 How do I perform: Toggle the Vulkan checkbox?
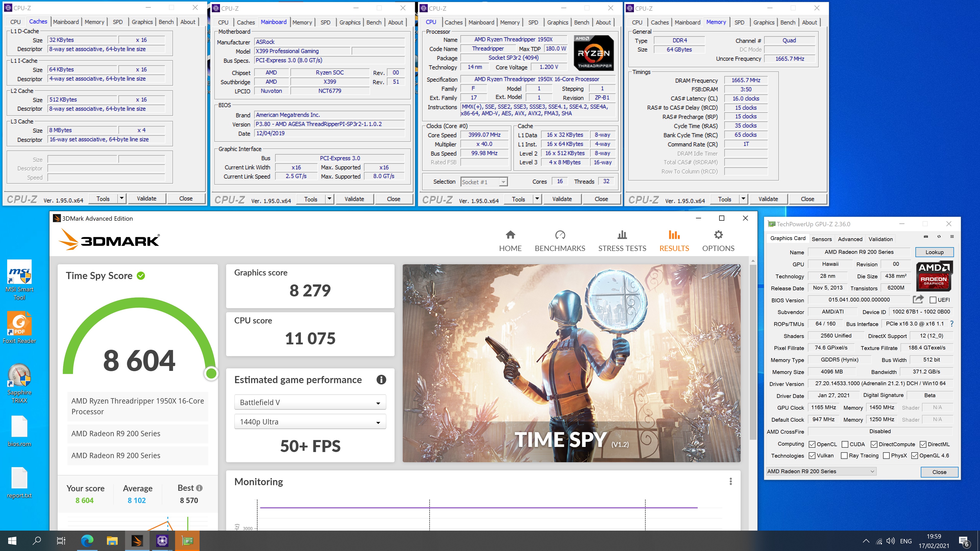coord(812,456)
